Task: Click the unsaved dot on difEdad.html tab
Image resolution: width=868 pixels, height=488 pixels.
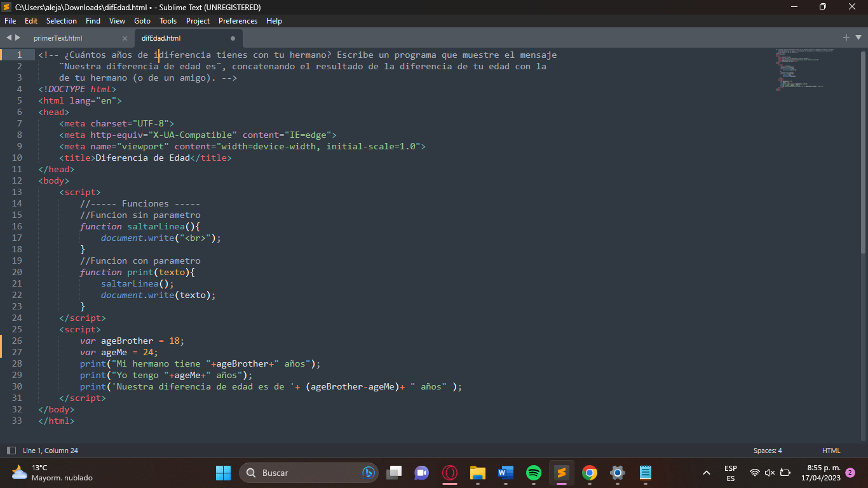Action: (x=233, y=38)
